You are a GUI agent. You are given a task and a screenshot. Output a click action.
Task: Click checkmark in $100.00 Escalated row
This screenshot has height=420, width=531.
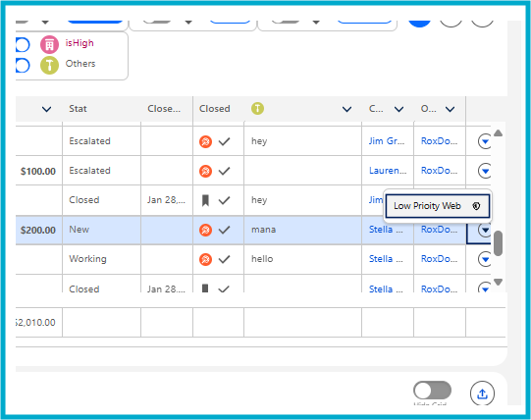(x=224, y=171)
